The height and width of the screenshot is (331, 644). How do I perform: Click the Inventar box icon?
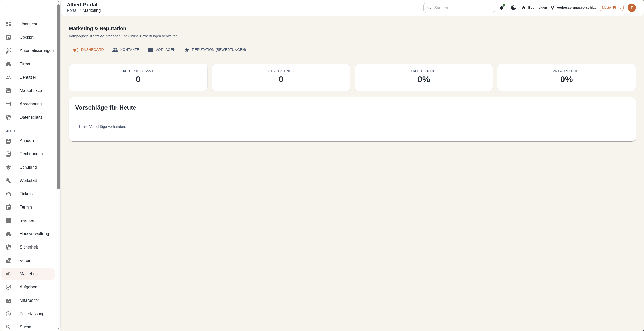point(8,221)
